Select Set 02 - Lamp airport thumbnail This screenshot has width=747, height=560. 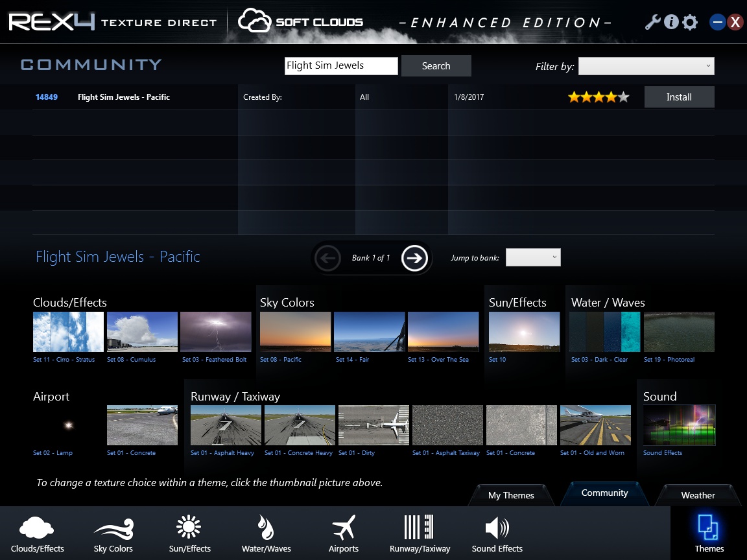(68, 425)
